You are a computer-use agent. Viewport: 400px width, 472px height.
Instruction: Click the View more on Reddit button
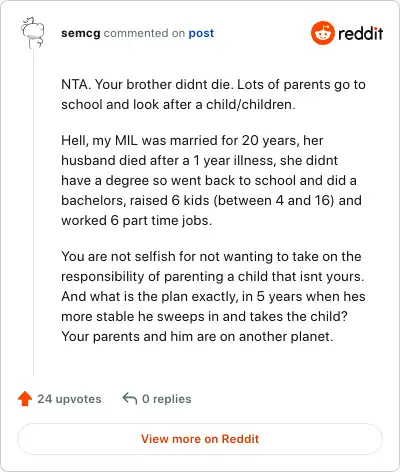click(200, 439)
